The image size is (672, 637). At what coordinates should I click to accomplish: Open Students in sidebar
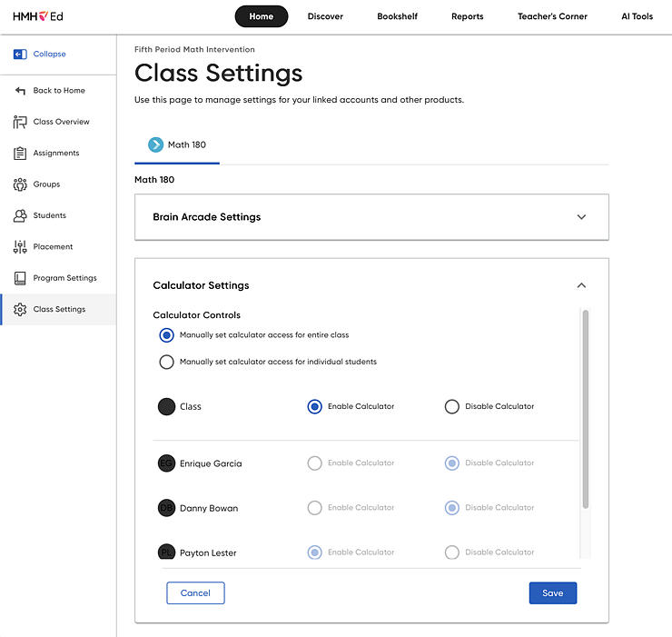click(50, 215)
